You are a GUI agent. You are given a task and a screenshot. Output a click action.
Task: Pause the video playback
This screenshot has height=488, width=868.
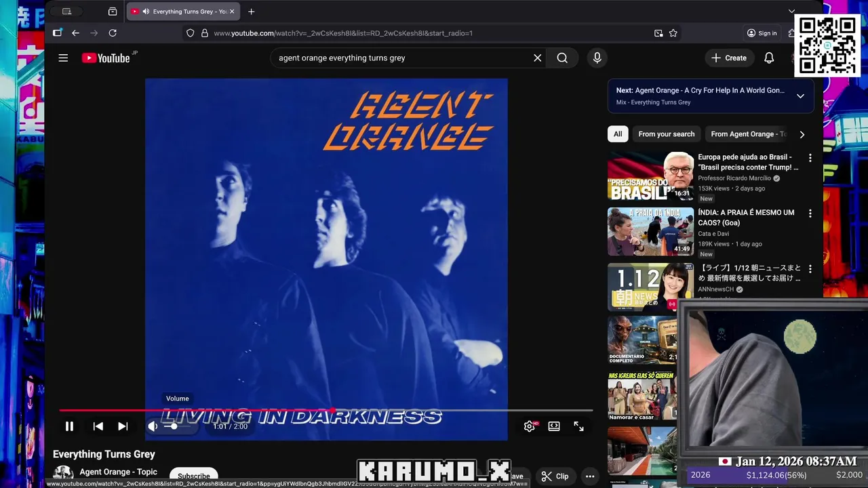click(69, 426)
